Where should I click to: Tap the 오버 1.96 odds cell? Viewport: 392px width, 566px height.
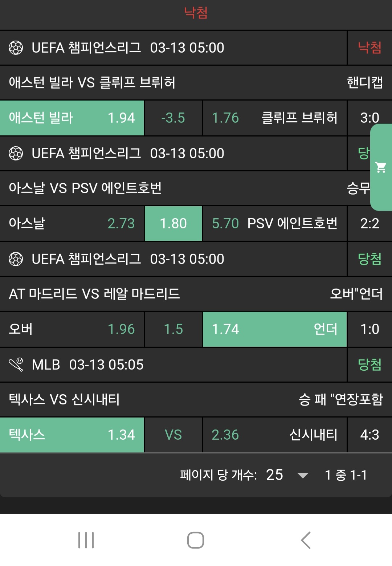(72, 329)
